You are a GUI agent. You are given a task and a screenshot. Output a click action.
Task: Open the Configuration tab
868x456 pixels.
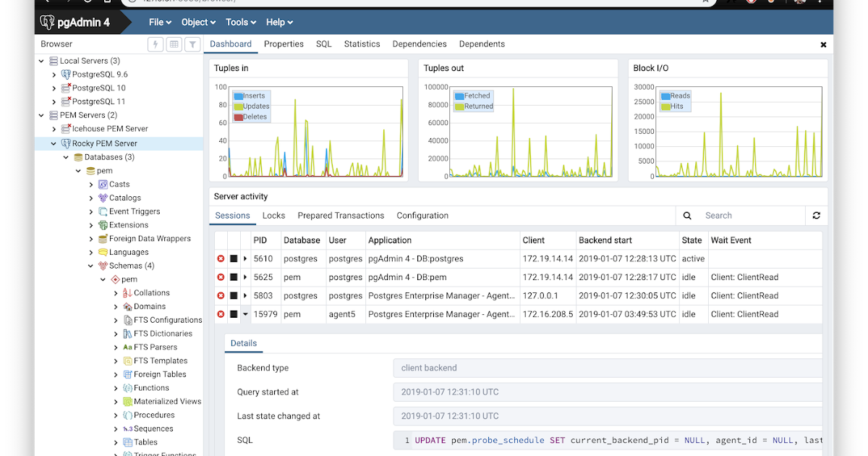[422, 216]
